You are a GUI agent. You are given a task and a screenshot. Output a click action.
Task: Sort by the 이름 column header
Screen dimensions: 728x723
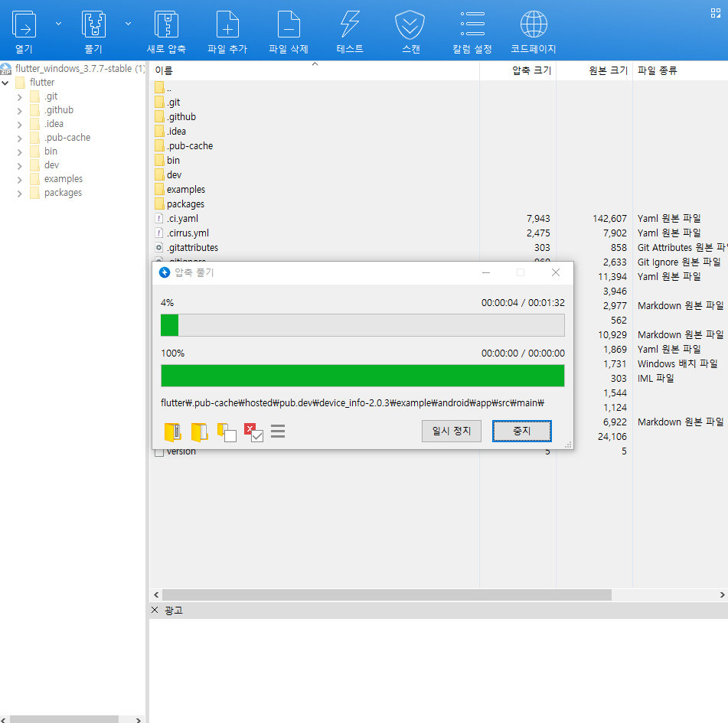(315, 70)
